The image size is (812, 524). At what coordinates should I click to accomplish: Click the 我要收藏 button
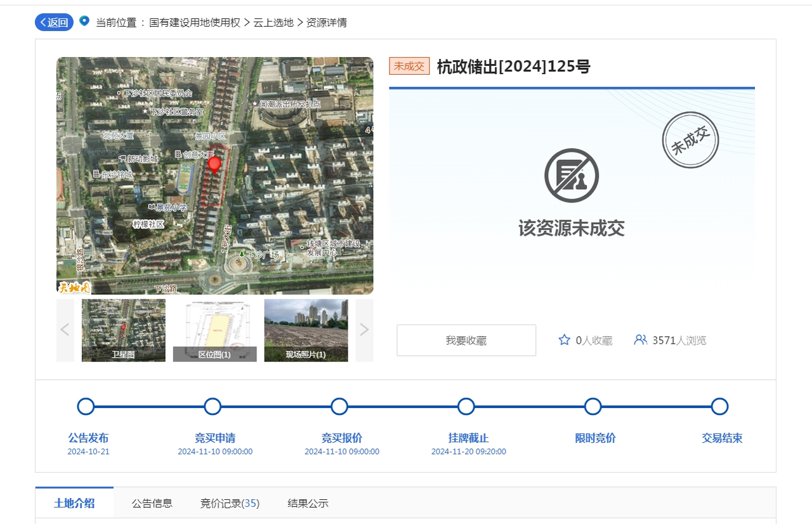(466, 341)
